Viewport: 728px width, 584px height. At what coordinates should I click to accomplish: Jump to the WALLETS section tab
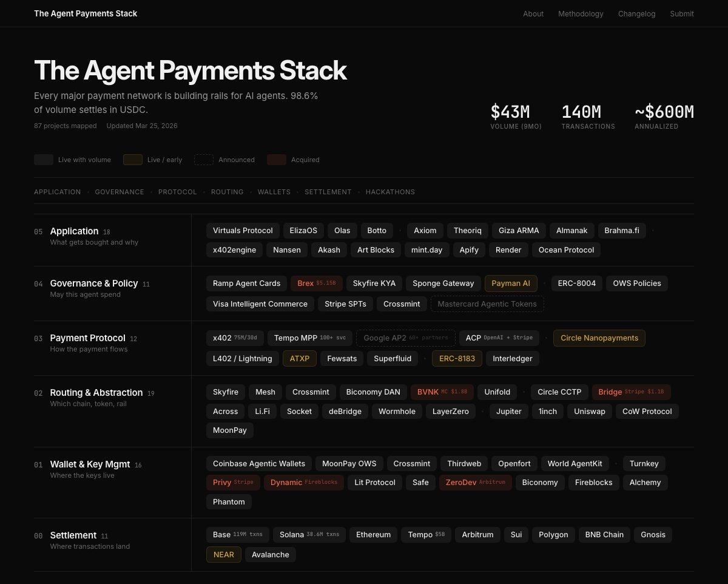pyautogui.click(x=274, y=192)
